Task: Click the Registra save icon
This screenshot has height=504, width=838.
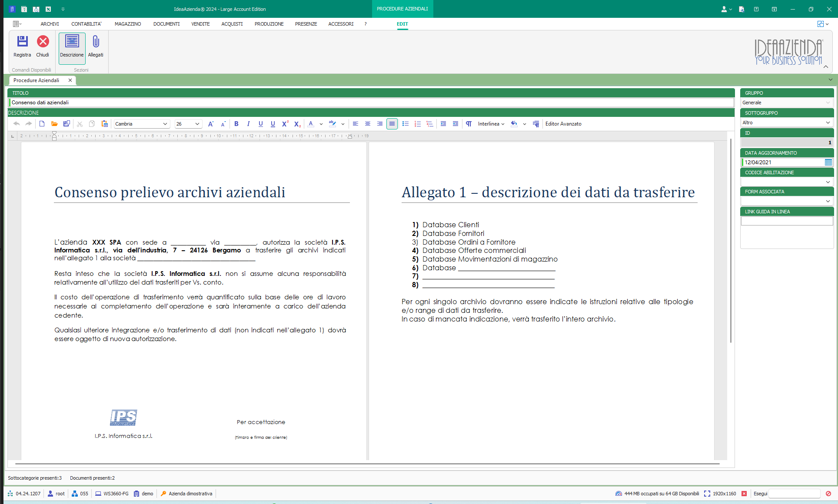Action: (x=22, y=42)
